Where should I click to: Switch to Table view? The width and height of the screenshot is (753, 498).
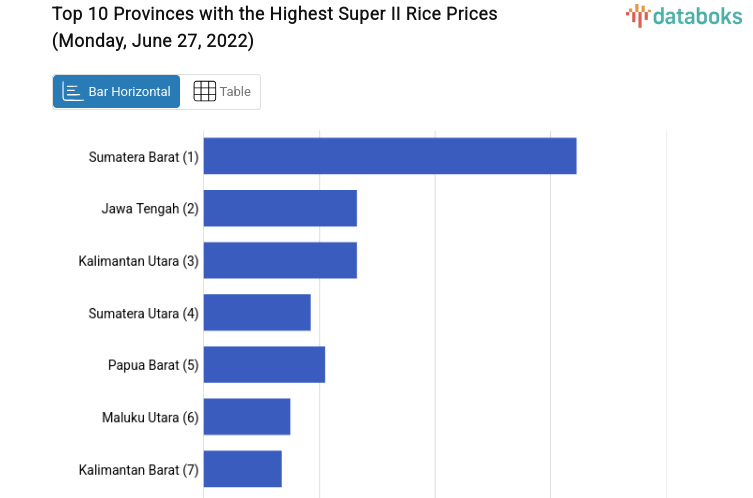[x=221, y=92]
